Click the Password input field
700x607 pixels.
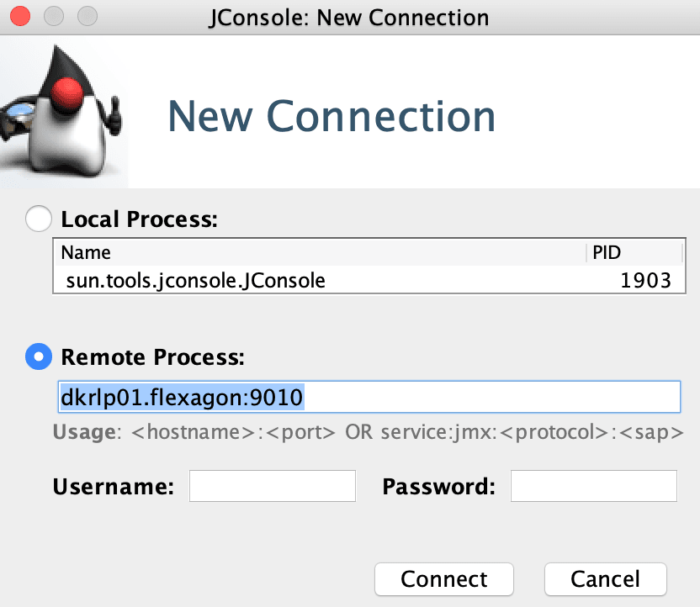coord(594,486)
